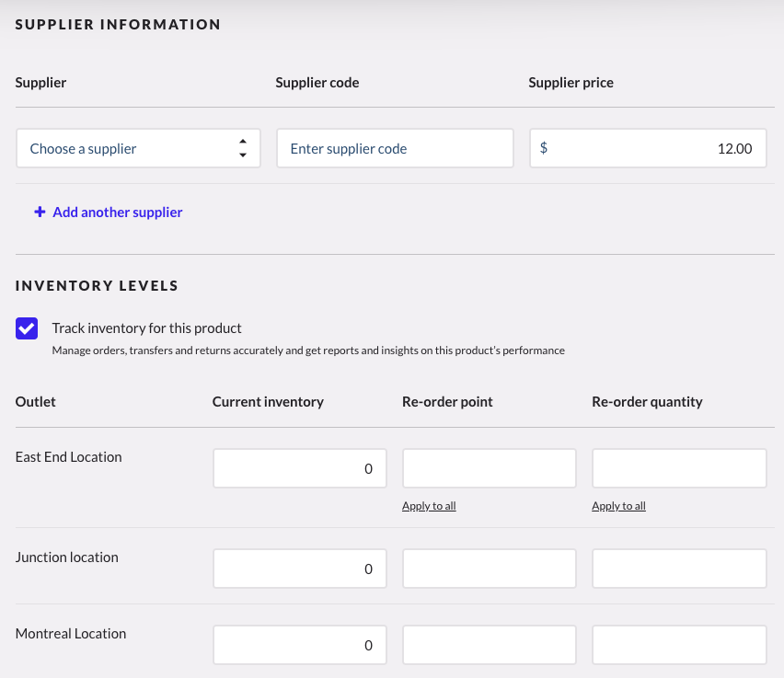This screenshot has height=678, width=784.
Task: Click Junction location re-order quantity field
Action: point(679,569)
